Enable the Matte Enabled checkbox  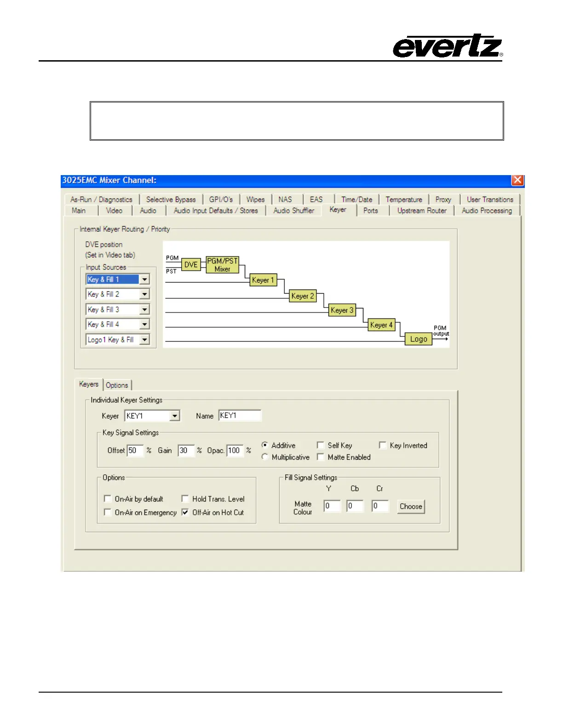pyautogui.click(x=321, y=457)
